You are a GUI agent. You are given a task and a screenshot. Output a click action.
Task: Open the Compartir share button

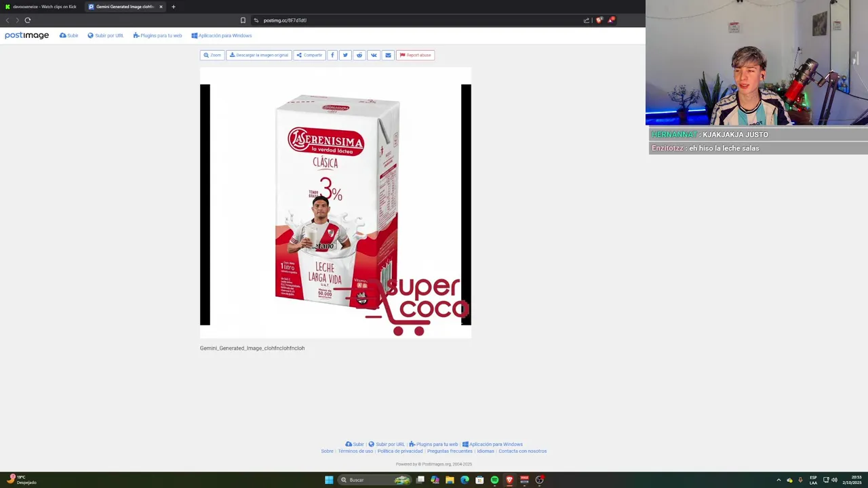tap(309, 55)
